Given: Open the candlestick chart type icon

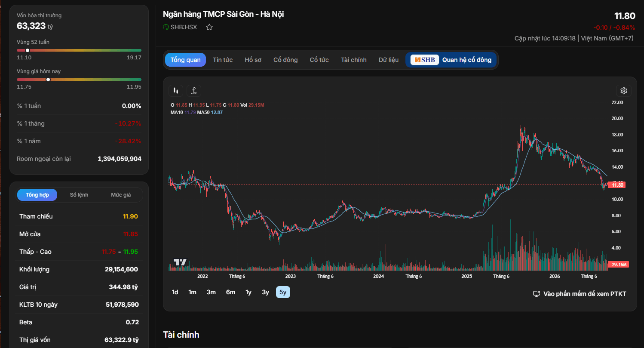Looking at the screenshot, I should pos(176,91).
